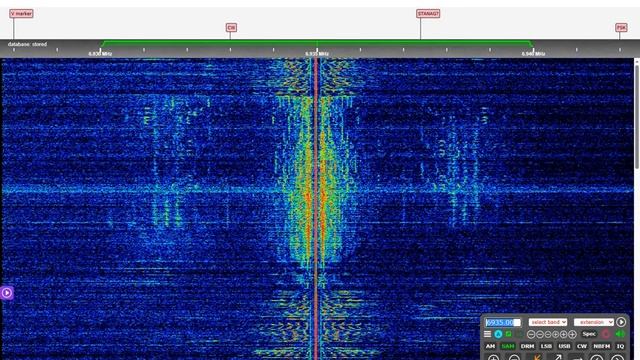Click the medium frequency step-down minus button

click(540, 334)
